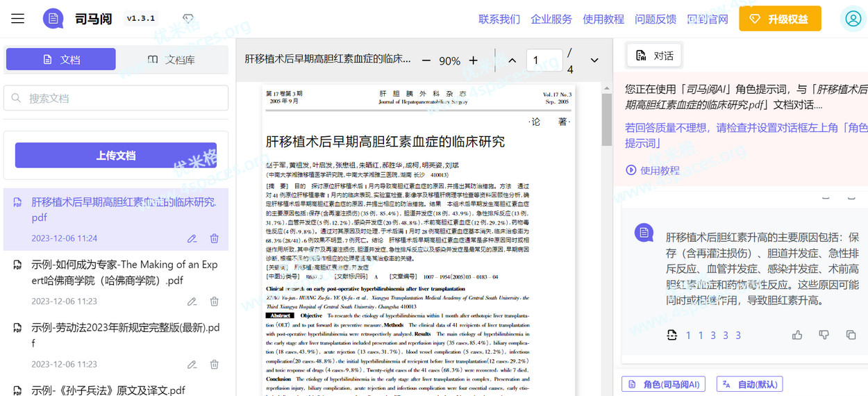Open the 角色(司马阅AI) role selector
Viewport: 868px width, 396px height.
pos(663,384)
